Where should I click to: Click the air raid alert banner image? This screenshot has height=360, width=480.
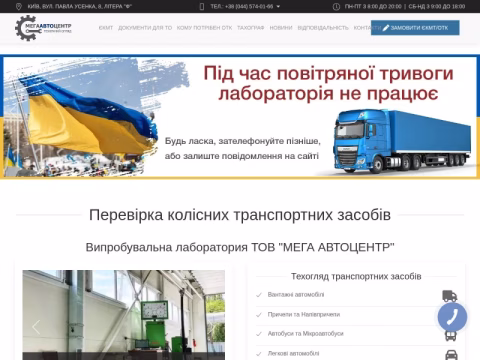tap(240, 117)
